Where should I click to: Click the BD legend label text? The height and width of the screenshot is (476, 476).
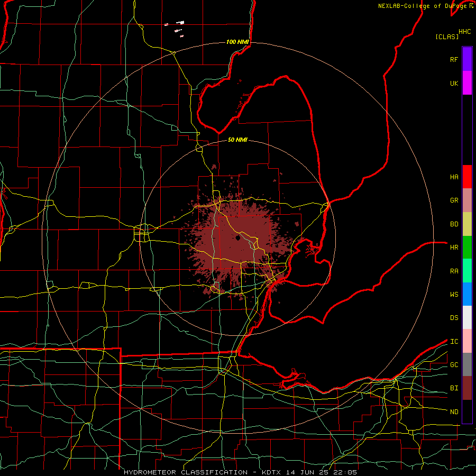tap(454, 224)
